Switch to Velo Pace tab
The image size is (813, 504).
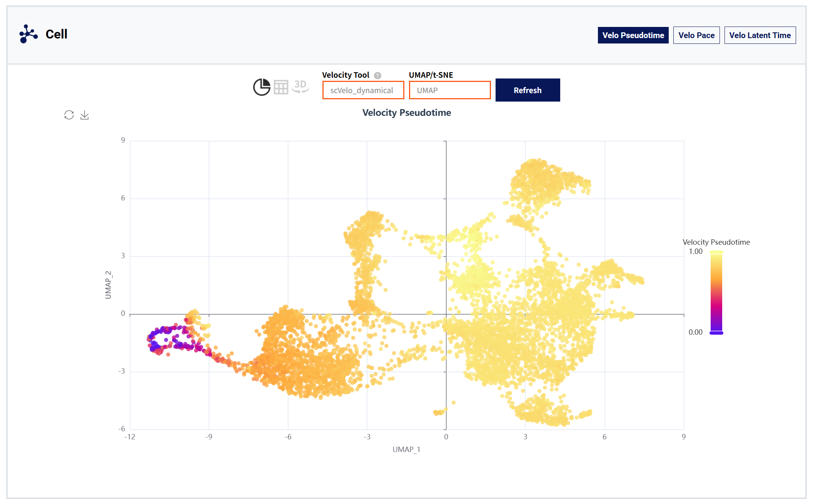696,35
